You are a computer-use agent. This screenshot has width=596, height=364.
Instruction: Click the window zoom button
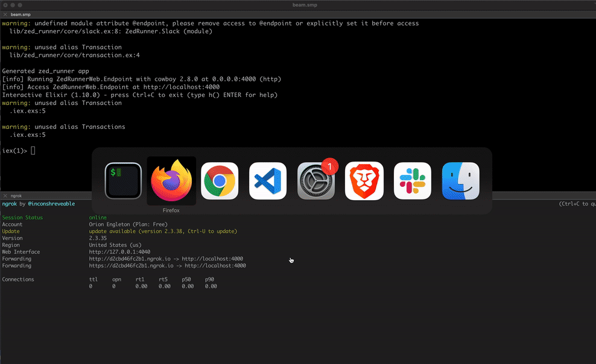(x=20, y=5)
